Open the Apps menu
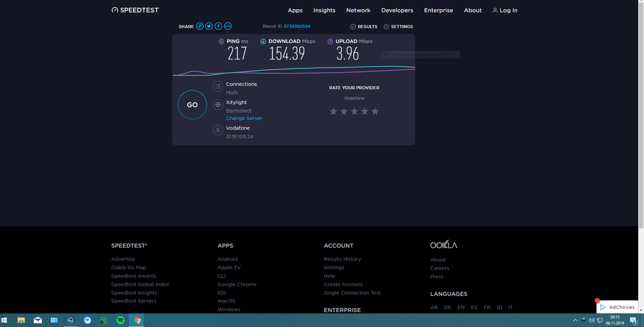644x327 pixels. click(295, 10)
